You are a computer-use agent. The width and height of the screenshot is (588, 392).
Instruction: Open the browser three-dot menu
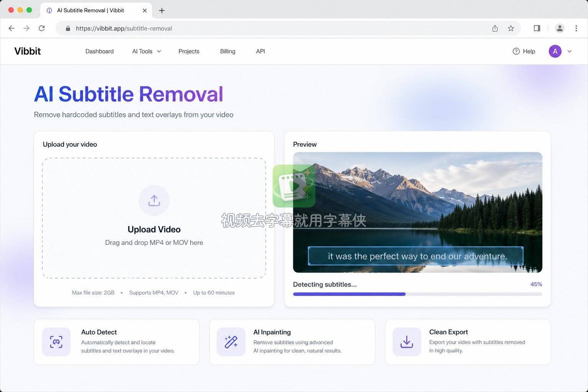[576, 28]
